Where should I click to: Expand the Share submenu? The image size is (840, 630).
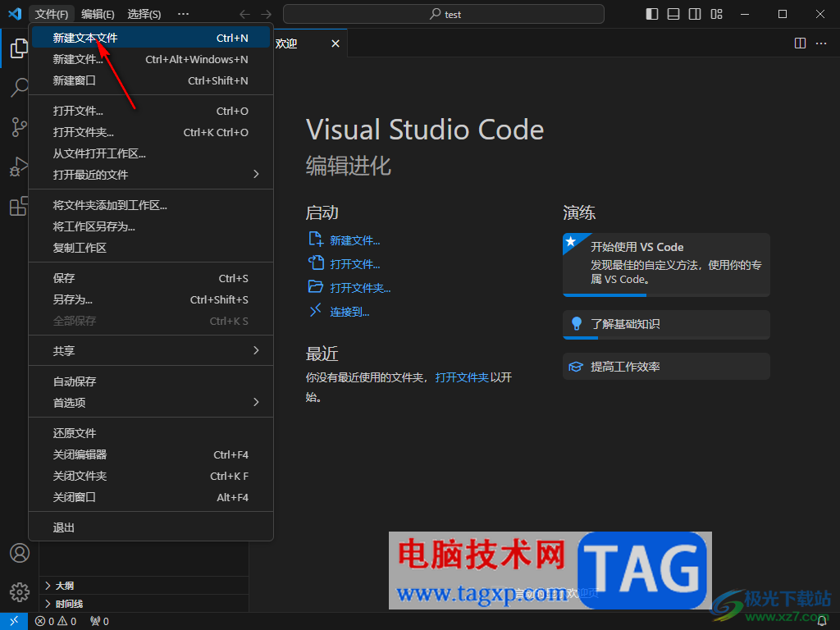click(x=151, y=351)
